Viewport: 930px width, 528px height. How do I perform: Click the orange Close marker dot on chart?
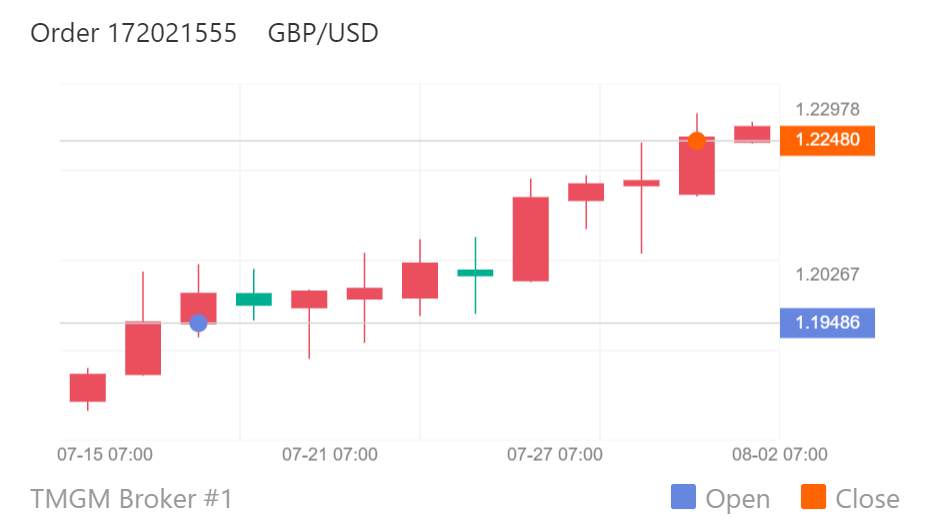(697, 141)
